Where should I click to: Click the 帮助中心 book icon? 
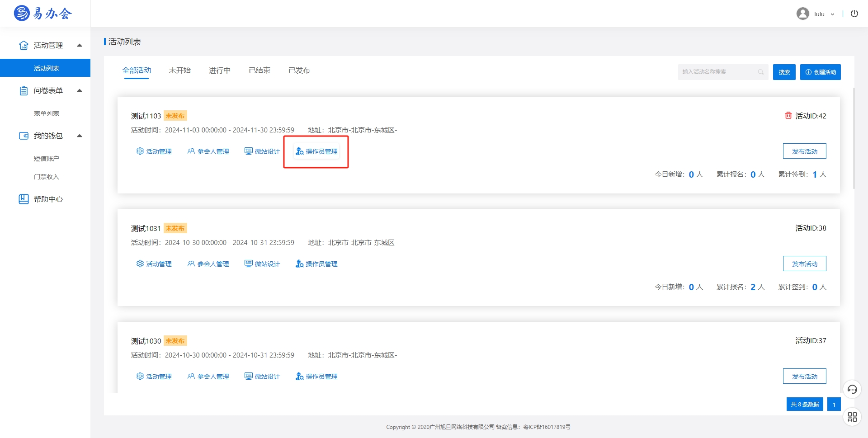(x=24, y=199)
